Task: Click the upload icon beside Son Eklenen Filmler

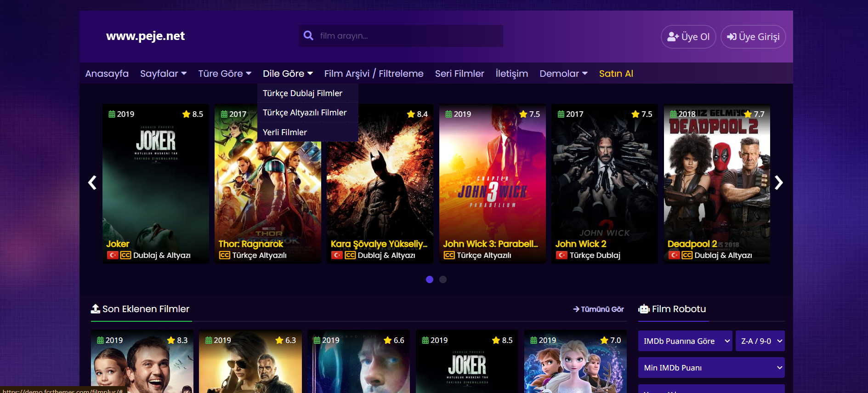Action: 96,309
